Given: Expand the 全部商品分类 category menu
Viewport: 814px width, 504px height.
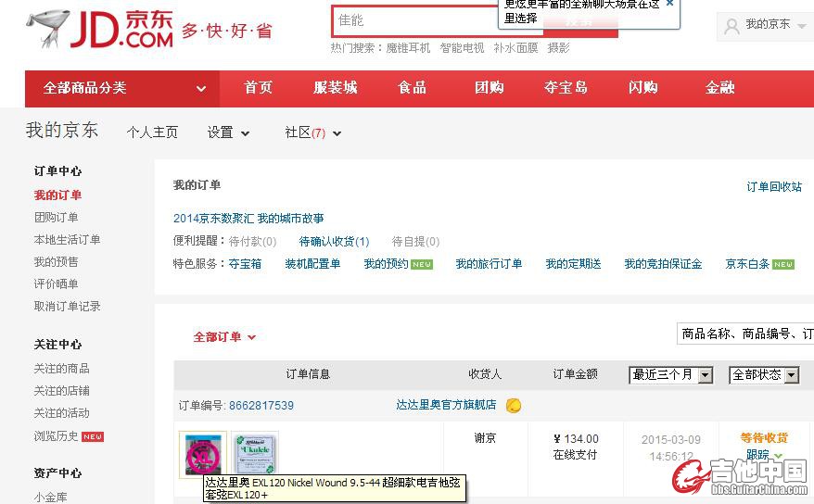Looking at the screenshot, I should tap(122, 88).
